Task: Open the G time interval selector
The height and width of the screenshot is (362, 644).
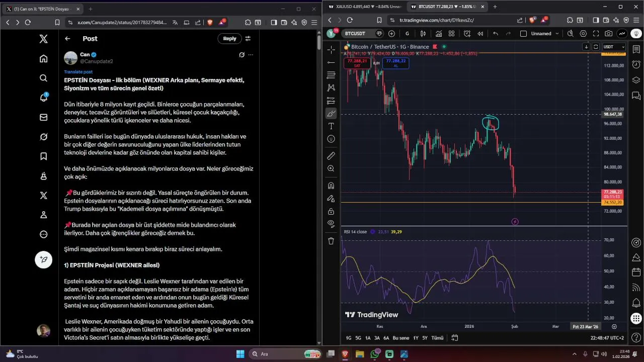Action: point(407,34)
